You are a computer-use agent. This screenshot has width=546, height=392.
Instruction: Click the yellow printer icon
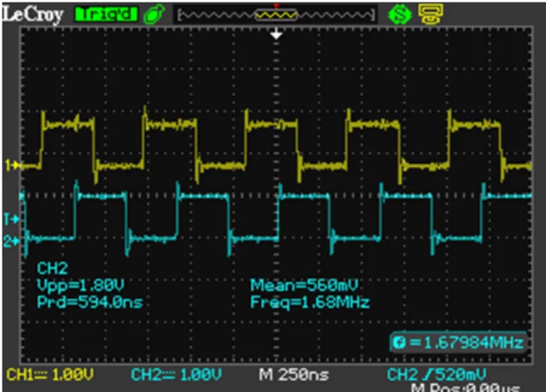(431, 15)
